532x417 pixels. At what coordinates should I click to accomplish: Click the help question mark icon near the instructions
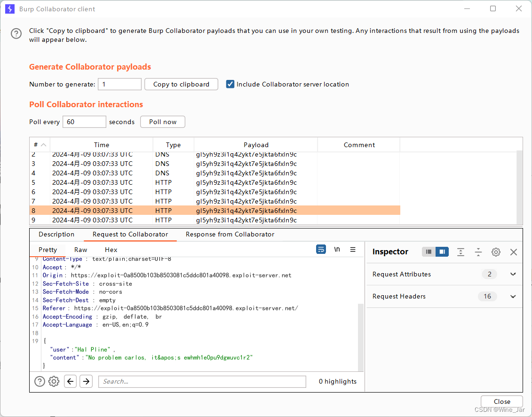(16, 33)
